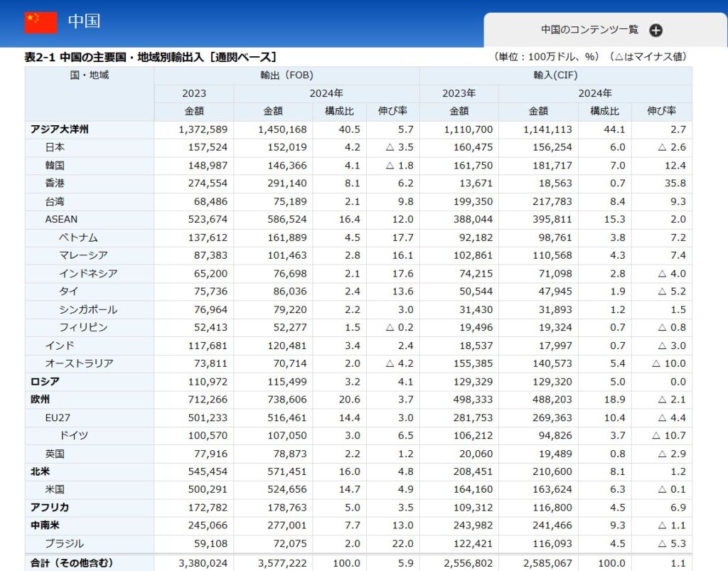
Task: Click the ロシア row label
Action: 44,382
